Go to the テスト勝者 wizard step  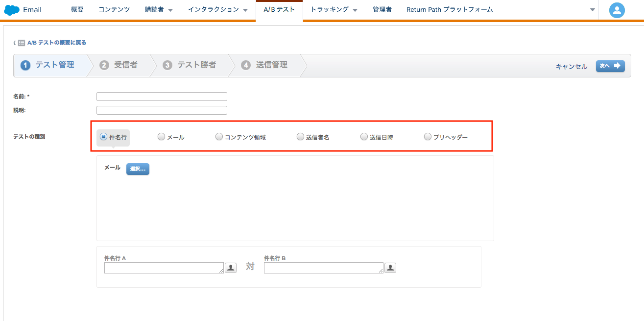197,65
